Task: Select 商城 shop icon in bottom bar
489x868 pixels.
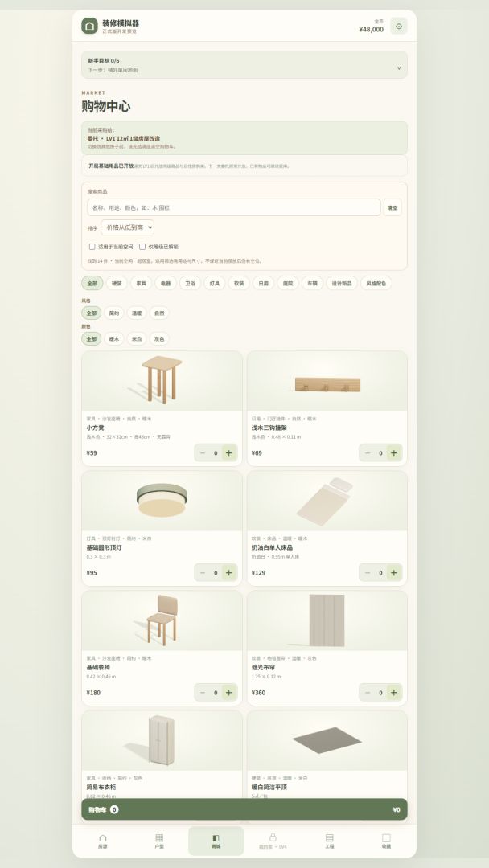Action: point(216,838)
